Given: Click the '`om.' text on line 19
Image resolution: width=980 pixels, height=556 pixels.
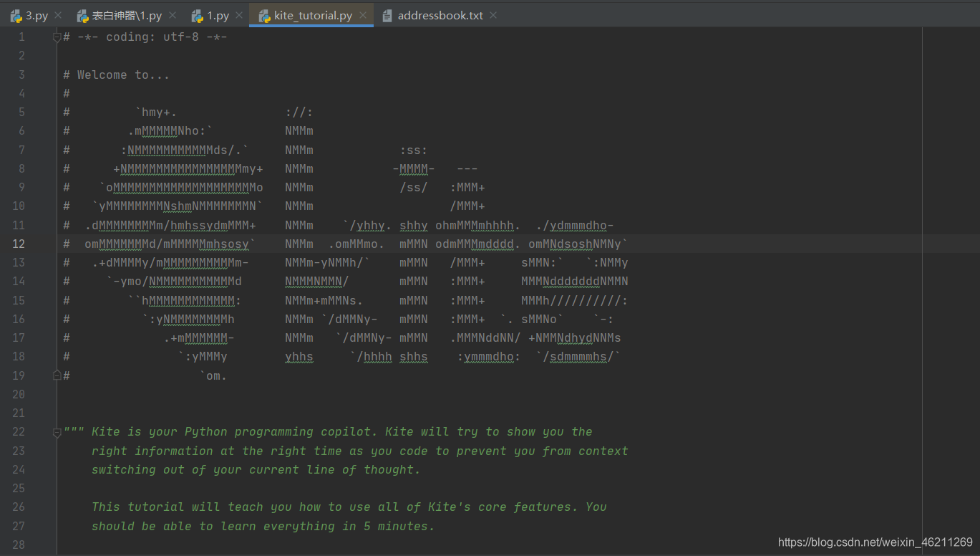Looking at the screenshot, I should [213, 375].
